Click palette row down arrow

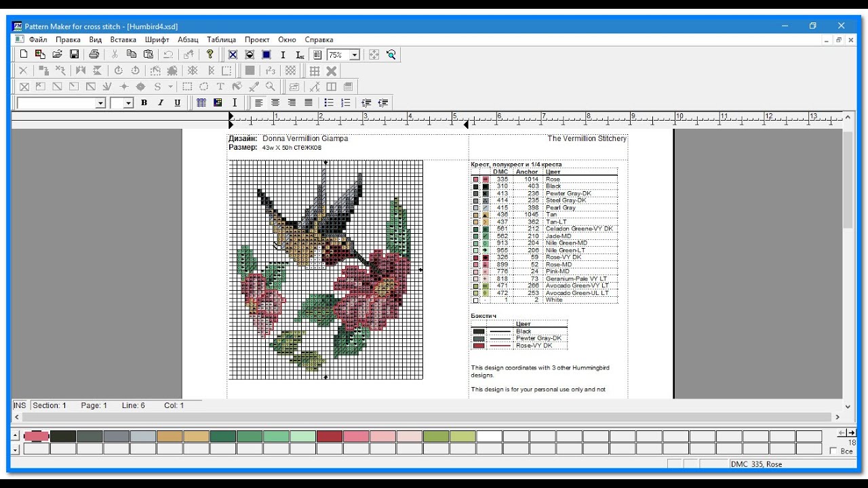pos(15,449)
